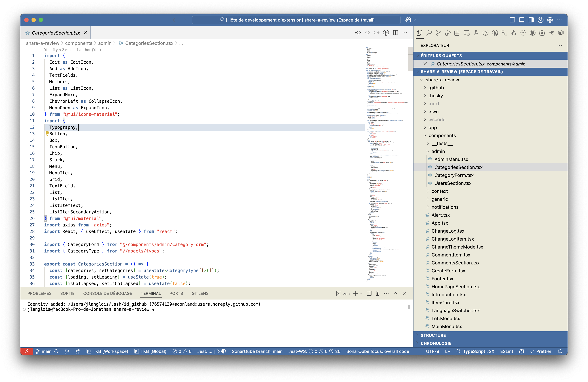This screenshot has height=382, width=588.
Task: Switch to the PROBLÈMES tab
Action: point(39,293)
